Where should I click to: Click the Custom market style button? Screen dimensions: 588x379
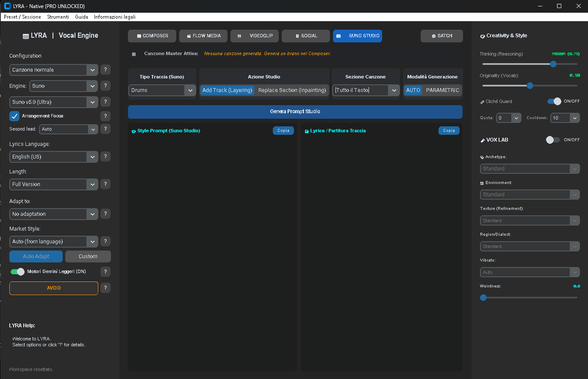[88, 256]
